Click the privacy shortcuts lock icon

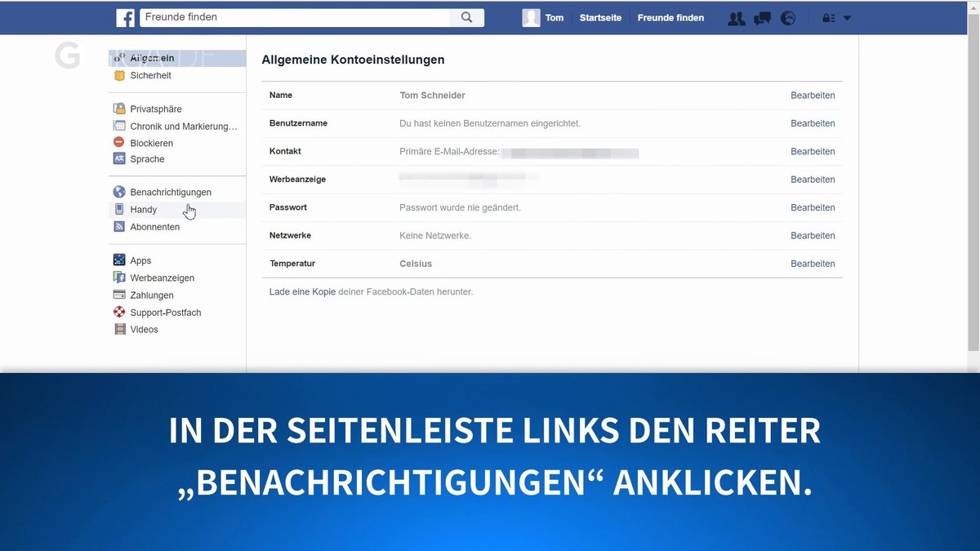[x=831, y=17]
